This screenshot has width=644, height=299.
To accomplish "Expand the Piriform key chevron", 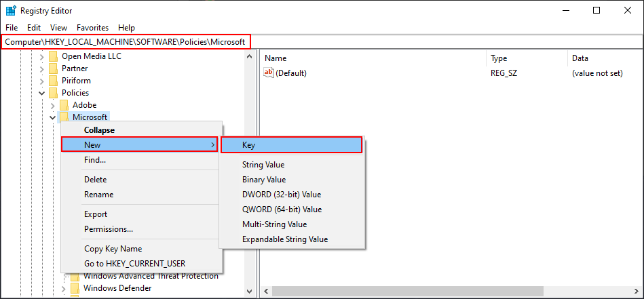I will pyautogui.click(x=42, y=81).
